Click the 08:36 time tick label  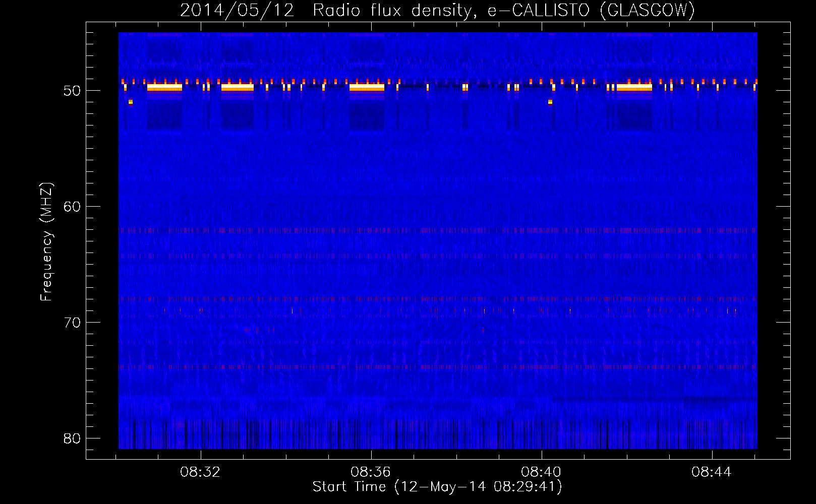tap(371, 472)
